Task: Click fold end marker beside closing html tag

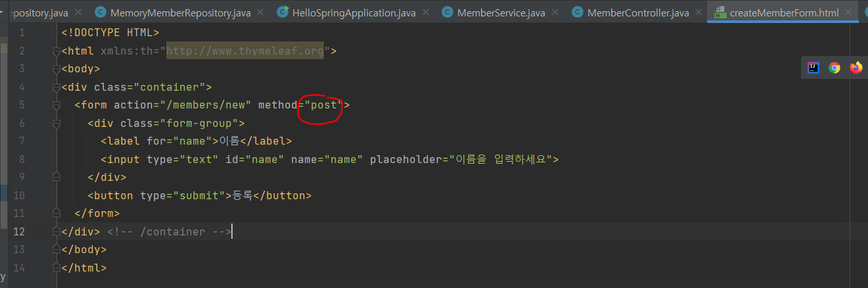Action: (x=57, y=268)
